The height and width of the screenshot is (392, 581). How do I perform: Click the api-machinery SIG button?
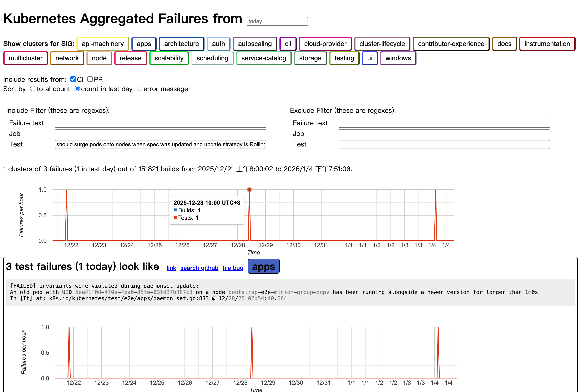point(102,44)
